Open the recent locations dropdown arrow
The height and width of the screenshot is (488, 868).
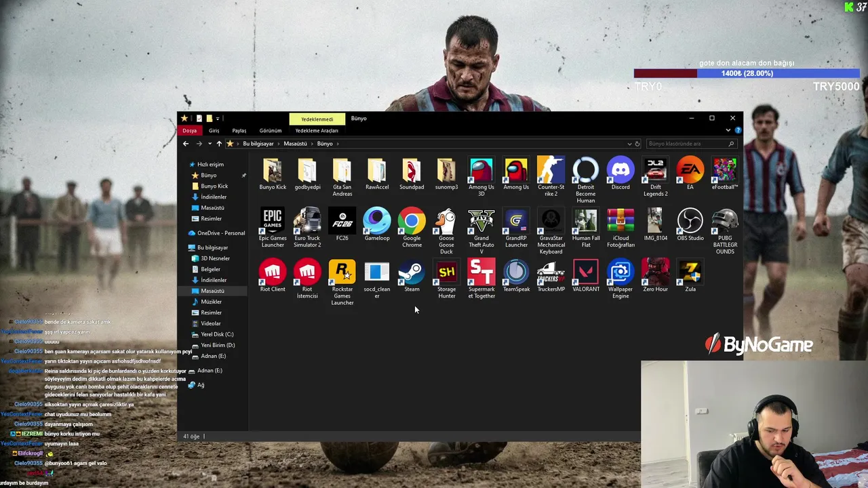pos(210,144)
